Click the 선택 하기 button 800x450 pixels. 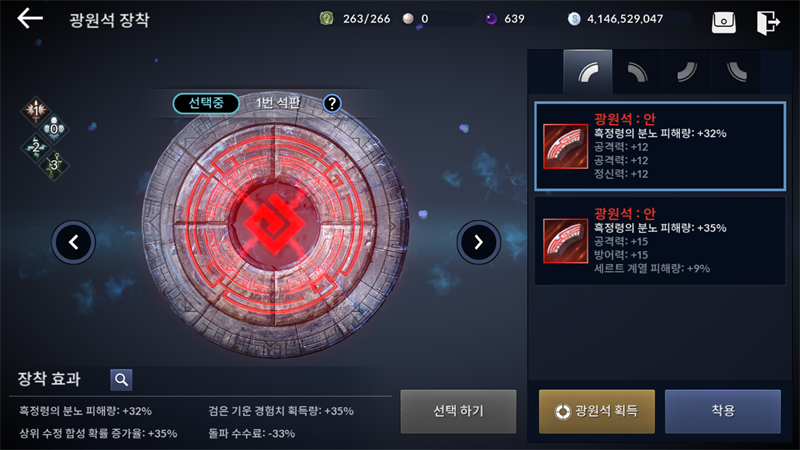pos(458,411)
